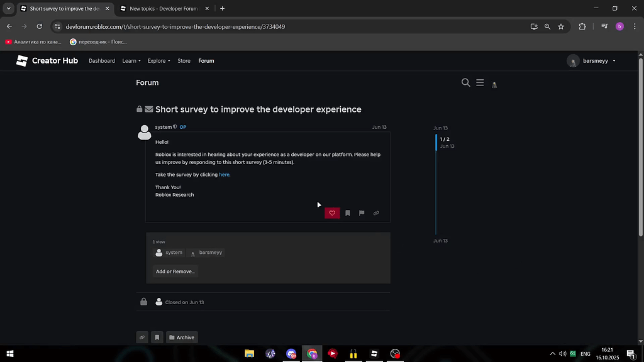Open the Google translator bookmark
Viewport: 644px width, 362px height.
(x=98, y=42)
